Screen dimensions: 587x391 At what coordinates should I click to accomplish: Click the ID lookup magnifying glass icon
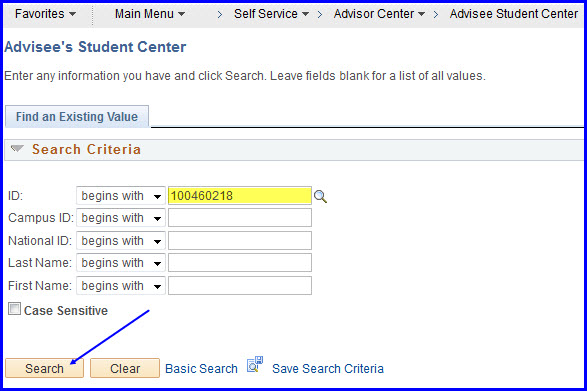click(320, 196)
